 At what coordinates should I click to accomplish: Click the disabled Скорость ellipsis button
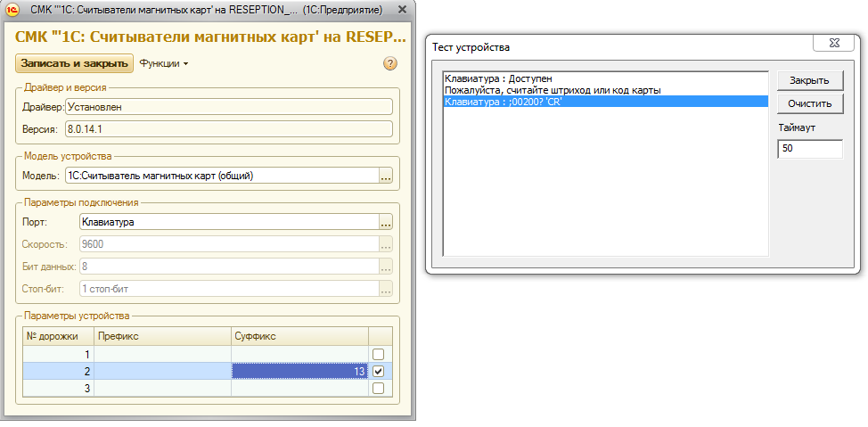[x=386, y=244]
